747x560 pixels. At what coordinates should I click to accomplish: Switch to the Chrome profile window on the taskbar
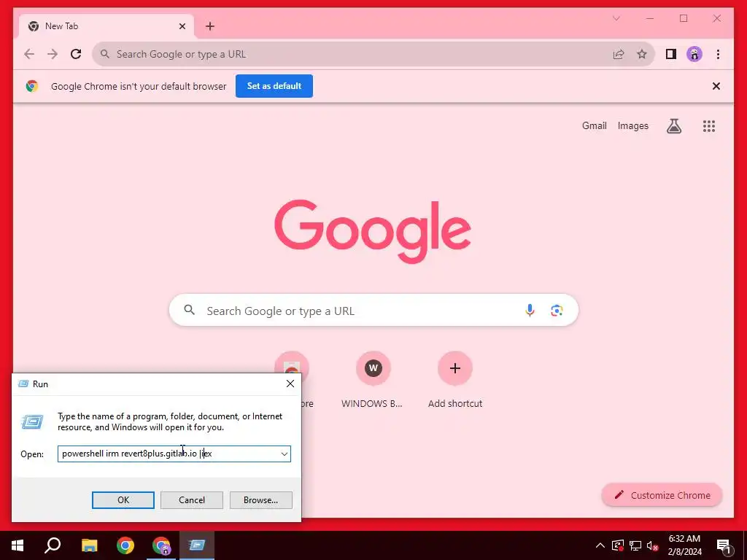click(x=161, y=545)
